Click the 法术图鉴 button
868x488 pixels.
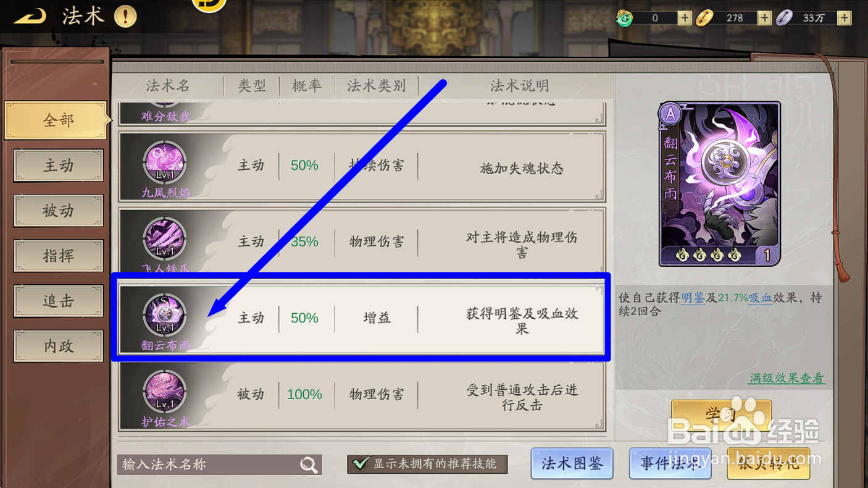(x=572, y=463)
